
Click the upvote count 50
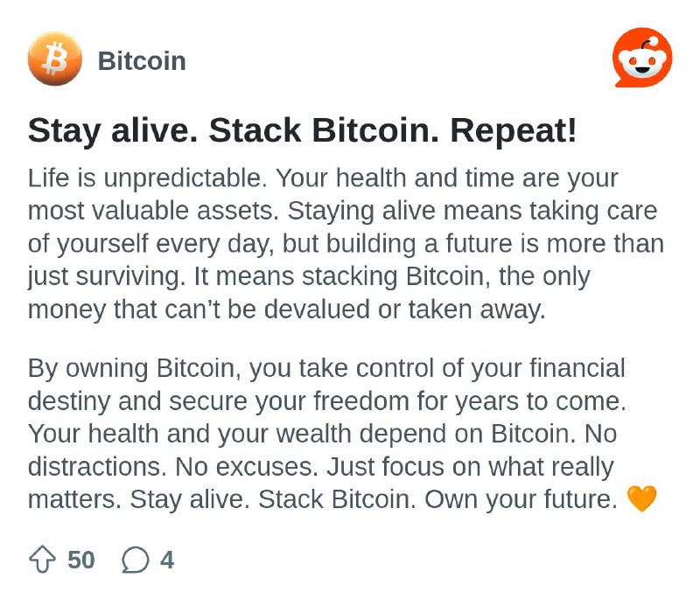coord(81,560)
